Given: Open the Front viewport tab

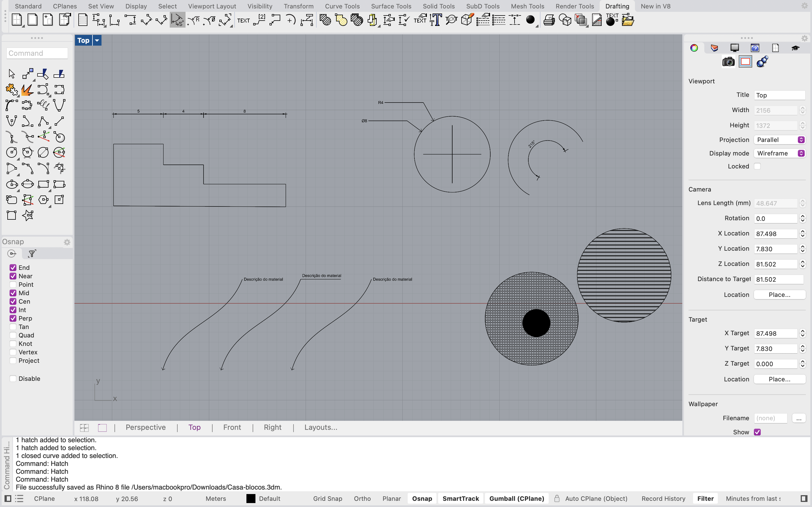Looking at the screenshot, I should 232,427.
